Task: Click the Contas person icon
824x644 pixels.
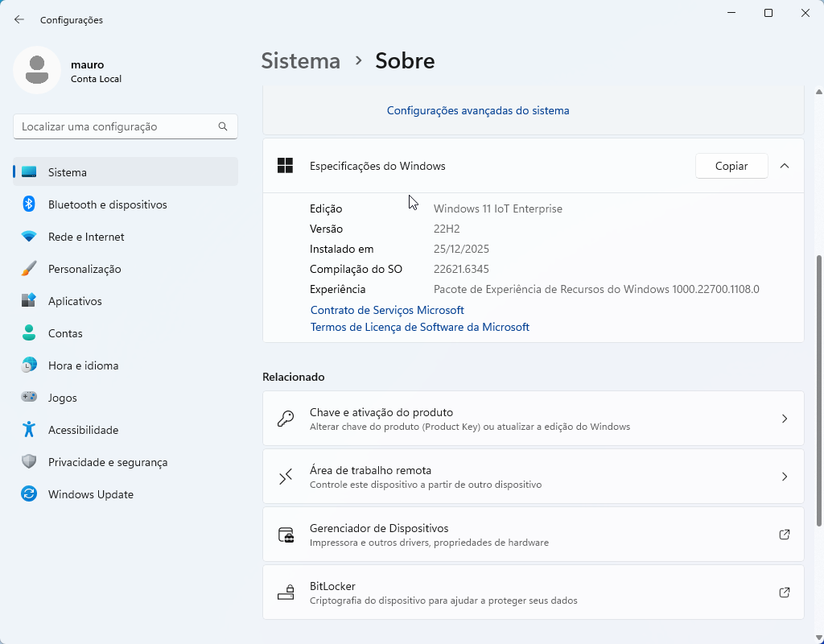Action: click(29, 332)
